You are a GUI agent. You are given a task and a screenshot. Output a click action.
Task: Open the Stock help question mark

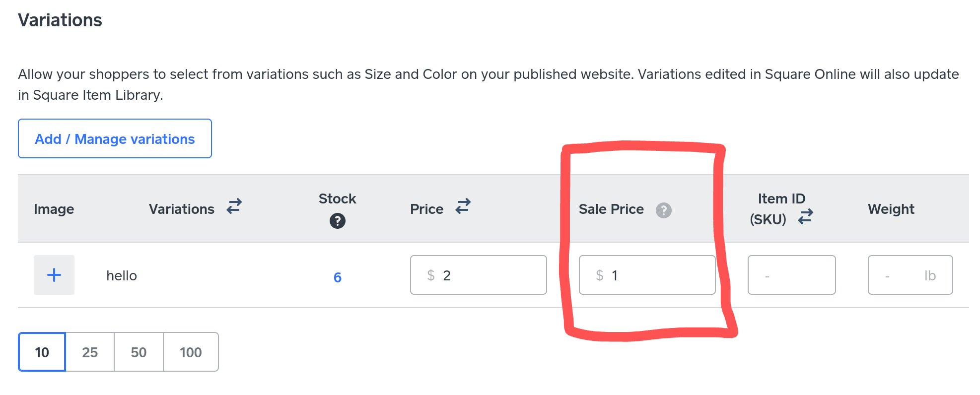(x=338, y=221)
